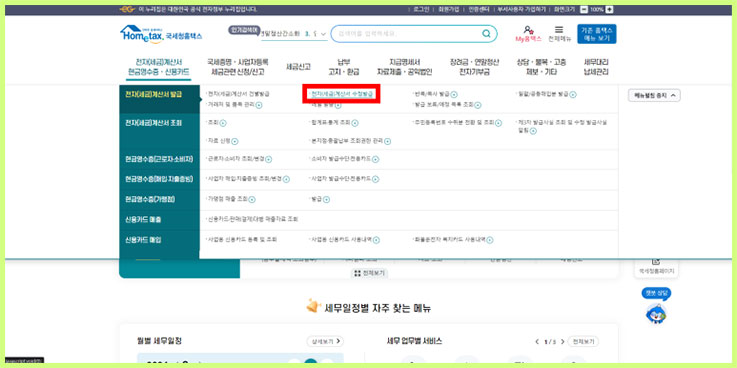Select 현금영수증(근로자·소비자) side category
Image resolution: width=737 pixels, height=368 pixels.
click(x=160, y=160)
